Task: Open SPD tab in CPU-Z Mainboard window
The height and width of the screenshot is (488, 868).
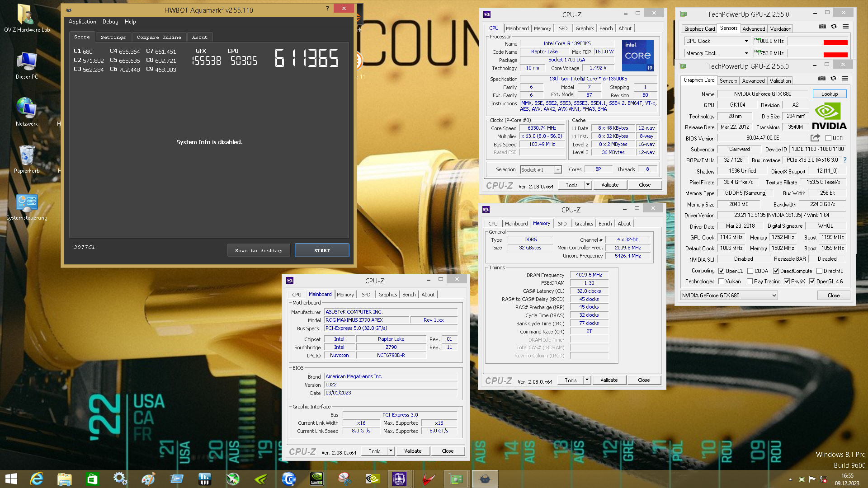Action: [x=366, y=295]
